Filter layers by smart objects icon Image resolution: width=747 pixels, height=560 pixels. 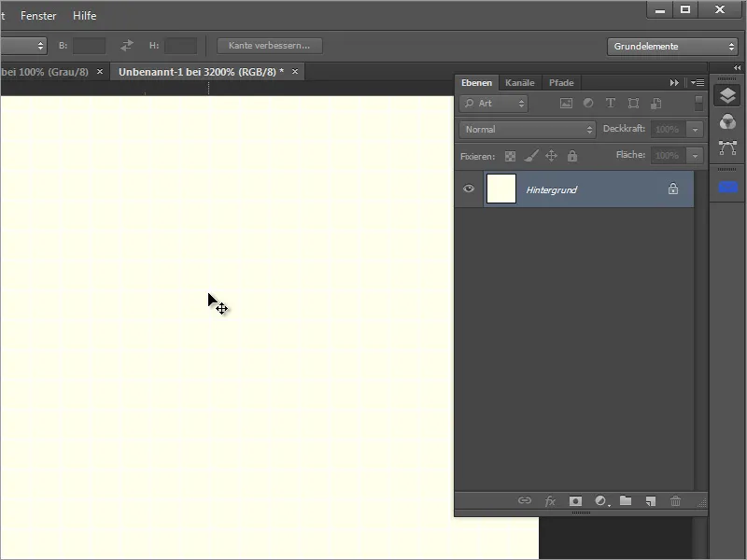pyautogui.click(x=656, y=104)
